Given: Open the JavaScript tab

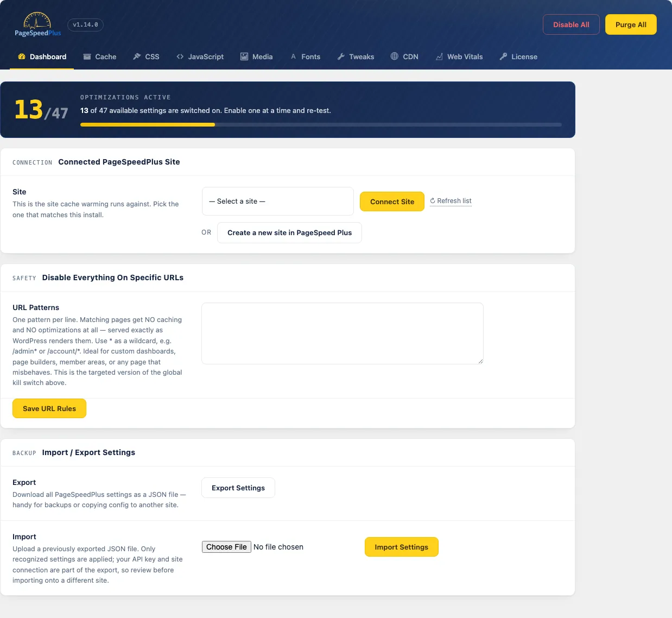Looking at the screenshot, I should coord(200,56).
